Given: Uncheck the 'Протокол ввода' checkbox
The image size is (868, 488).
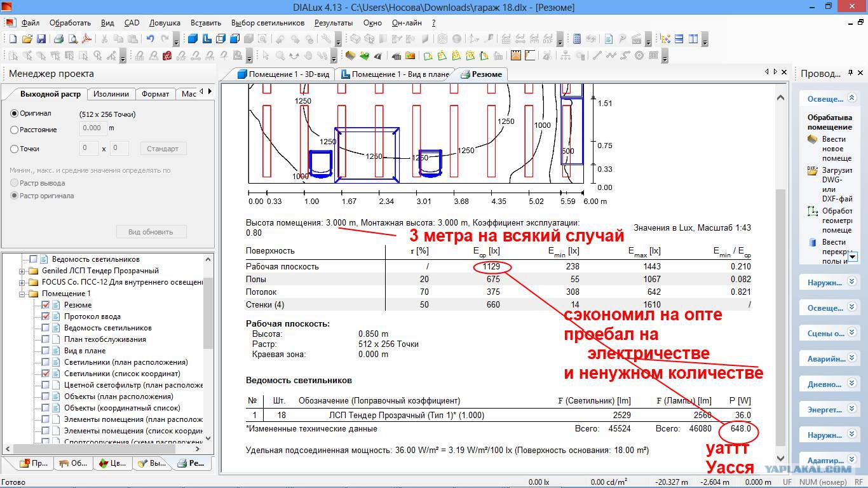Looking at the screenshot, I should [46, 316].
